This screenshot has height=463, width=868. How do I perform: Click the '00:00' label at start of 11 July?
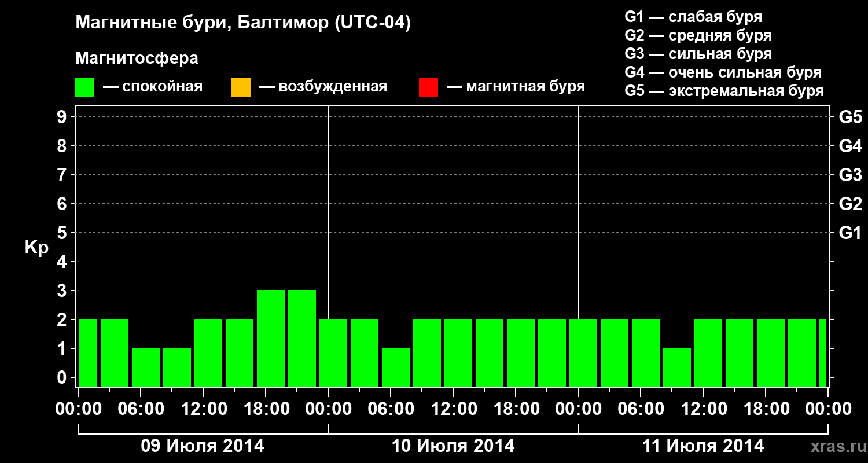(x=578, y=409)
